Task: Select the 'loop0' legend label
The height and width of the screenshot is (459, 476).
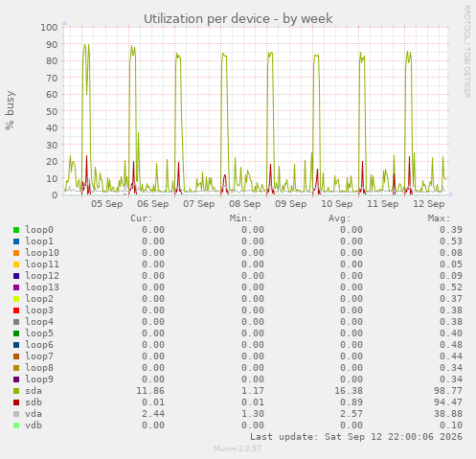Action: (x=39, y=230)
